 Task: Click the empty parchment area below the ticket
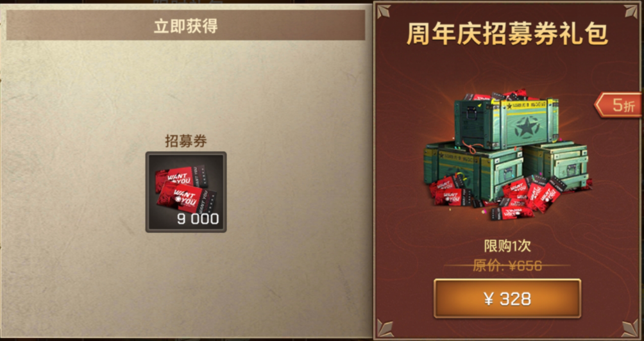click(185, 283)
